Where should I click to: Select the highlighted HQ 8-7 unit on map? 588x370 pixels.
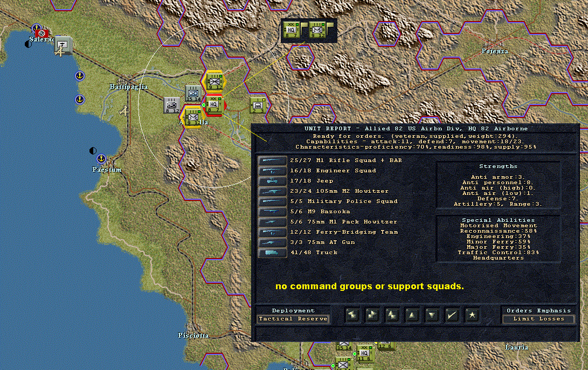click(x=214, y=104)
